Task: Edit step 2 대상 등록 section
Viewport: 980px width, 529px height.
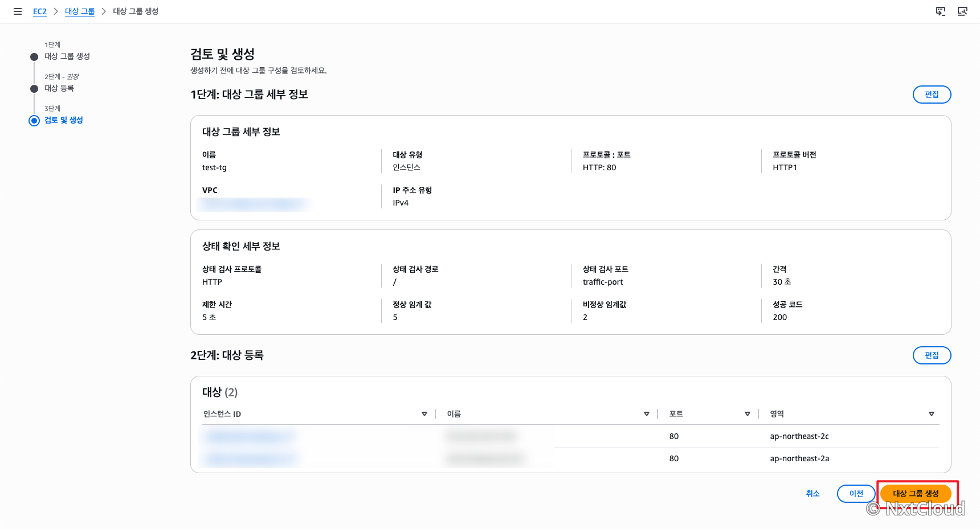Action: pyautogui.click(x=932, y=355)
